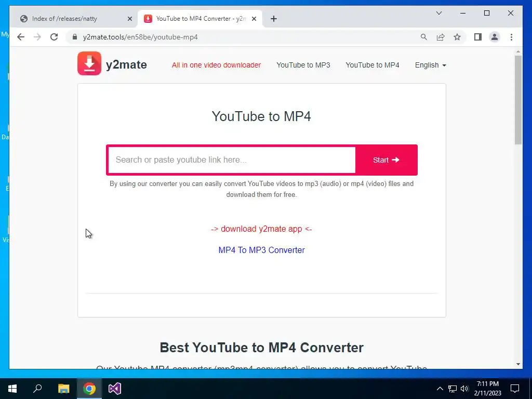Show hidden system tray icons
Image resolution: width=532 pixels, height=399 pixels.
coord(440,389)
